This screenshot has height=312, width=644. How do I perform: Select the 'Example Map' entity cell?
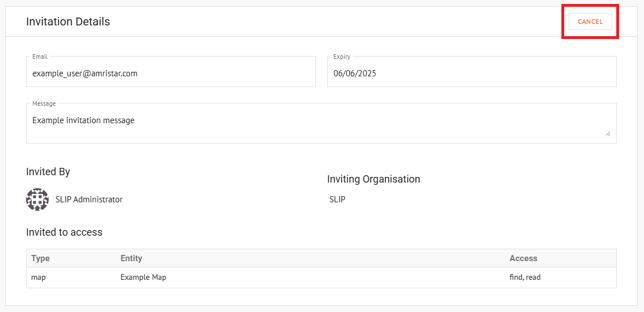[x=143, y=278]
